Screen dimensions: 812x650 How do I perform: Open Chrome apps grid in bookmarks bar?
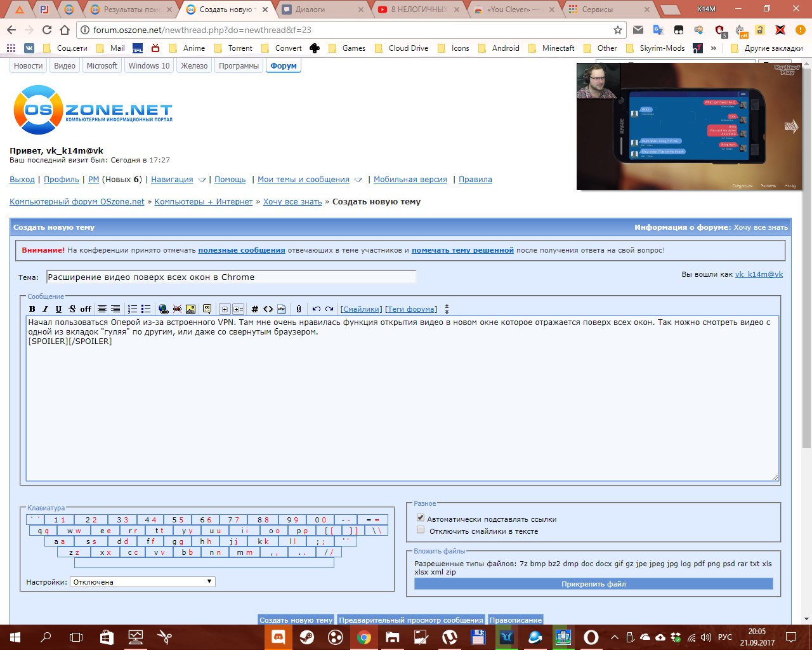point(11,48)
